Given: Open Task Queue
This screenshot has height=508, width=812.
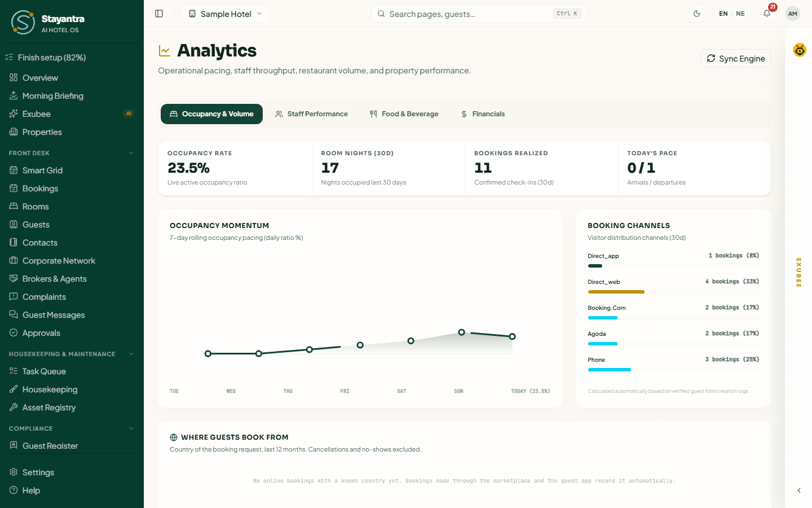Looking at the screenshot, I should coord(72,371).
